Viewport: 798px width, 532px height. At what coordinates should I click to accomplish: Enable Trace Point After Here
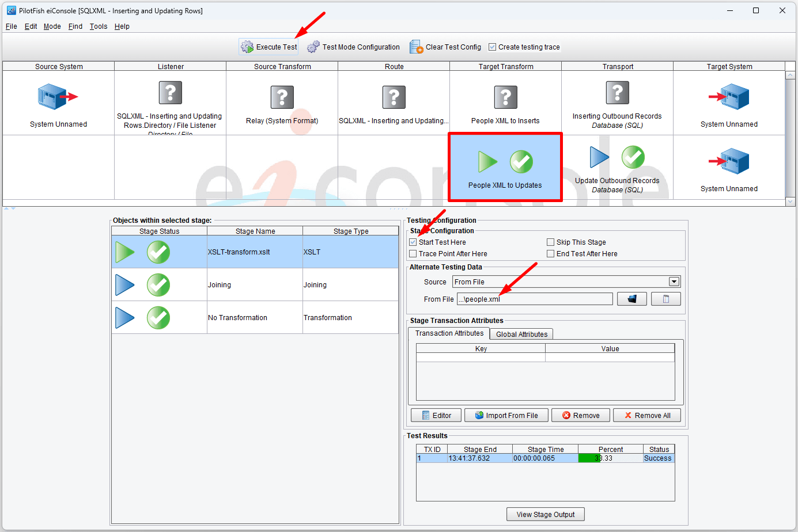[x=413, y=254]
